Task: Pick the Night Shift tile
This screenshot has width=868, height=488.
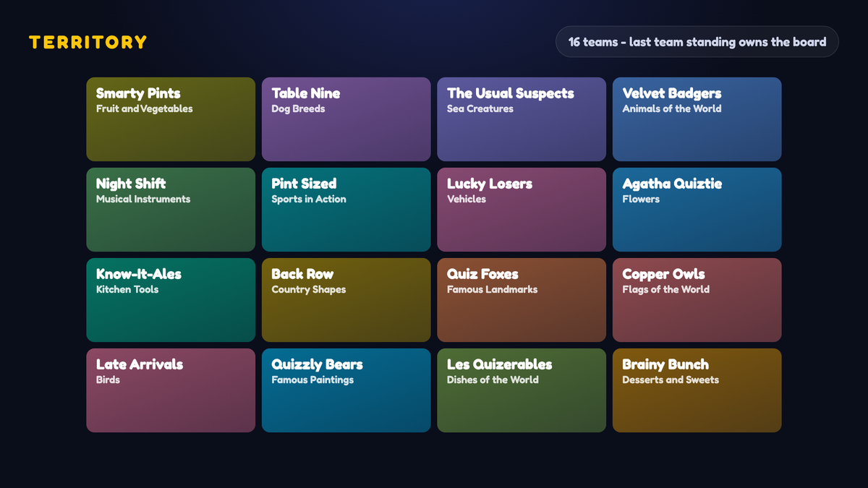Action: coord(171,210)
